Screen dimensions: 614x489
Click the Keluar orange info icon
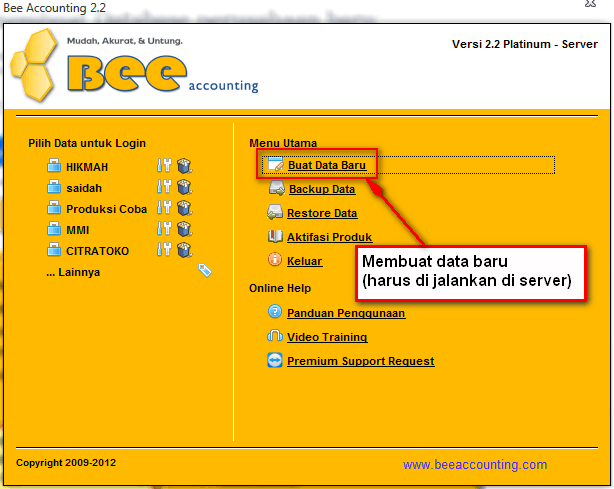(x=275, y=259)
